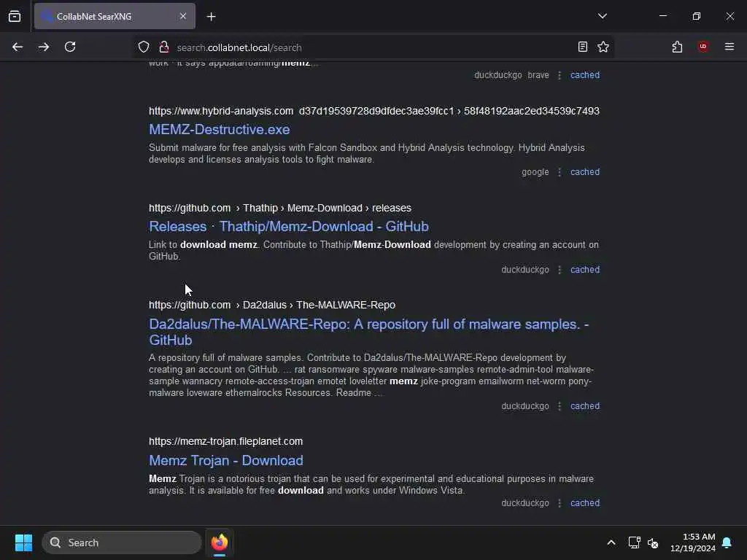Open the MEMZ-Destructive.exe result
This screenshot has height=560, width=747.
click(x=219, y=130)
